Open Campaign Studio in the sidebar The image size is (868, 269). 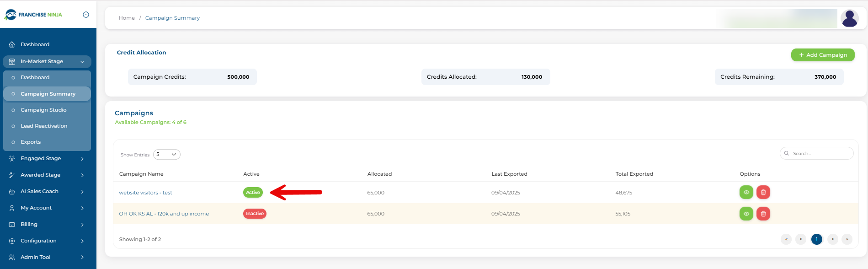[43, 110]
